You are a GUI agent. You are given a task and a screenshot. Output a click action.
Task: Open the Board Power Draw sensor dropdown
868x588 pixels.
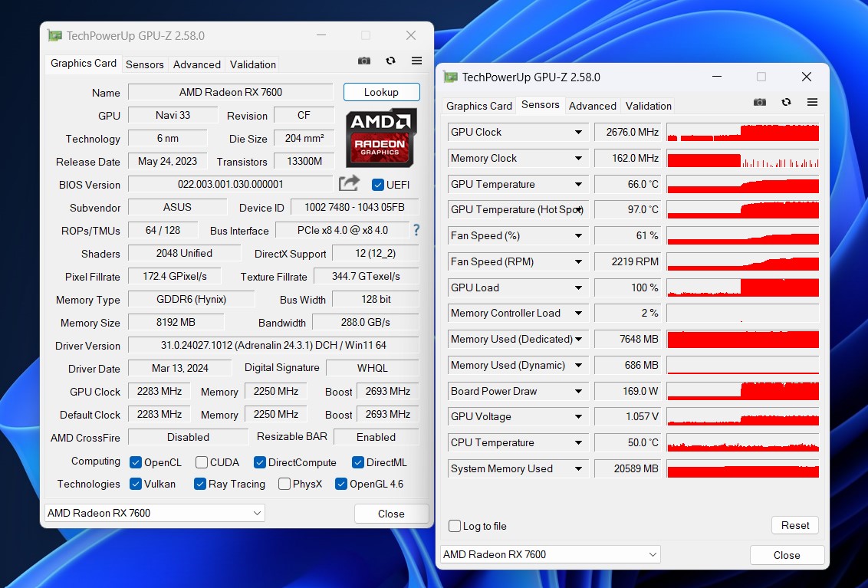point(578,392)
